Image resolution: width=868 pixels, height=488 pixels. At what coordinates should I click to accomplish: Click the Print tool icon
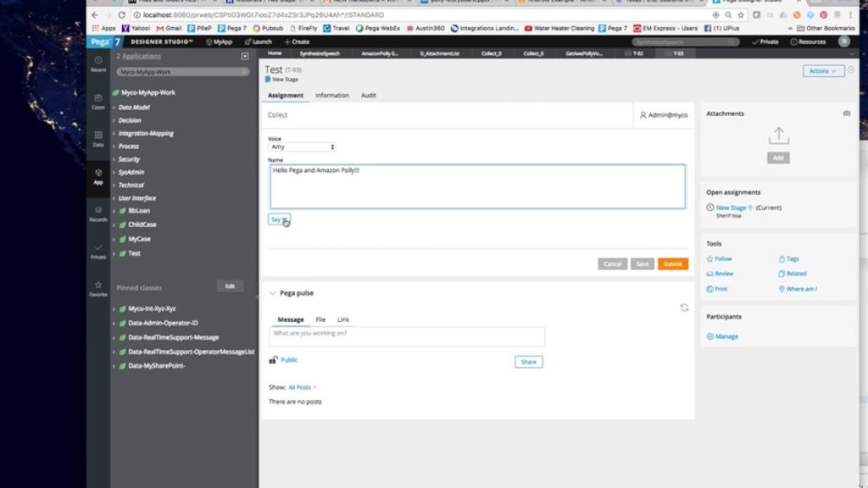click(710, 289)
